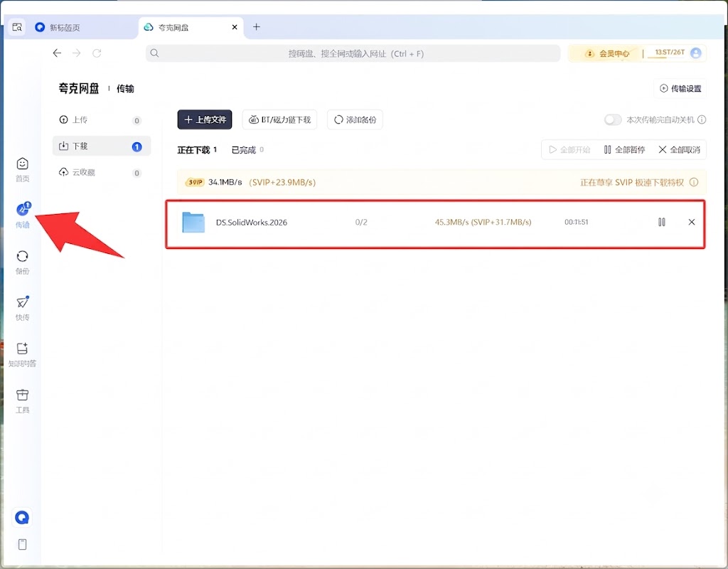Open 传输设置 transfer settings
Image resolution: width=728 pixels, height=569 pixels.
(680, 88)
